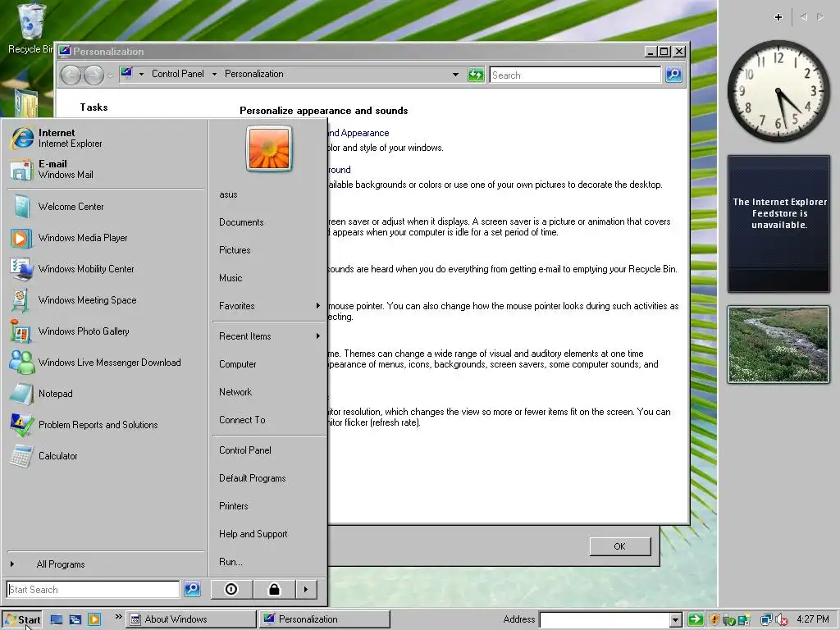Select Connect To in Start menu
This screenshot has width=840, height=630.
(x=242, y=420)
